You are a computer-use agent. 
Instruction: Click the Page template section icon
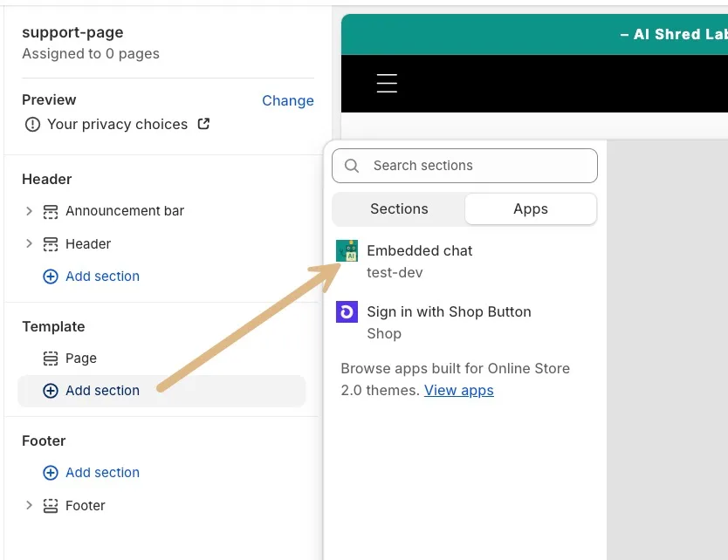51,359
